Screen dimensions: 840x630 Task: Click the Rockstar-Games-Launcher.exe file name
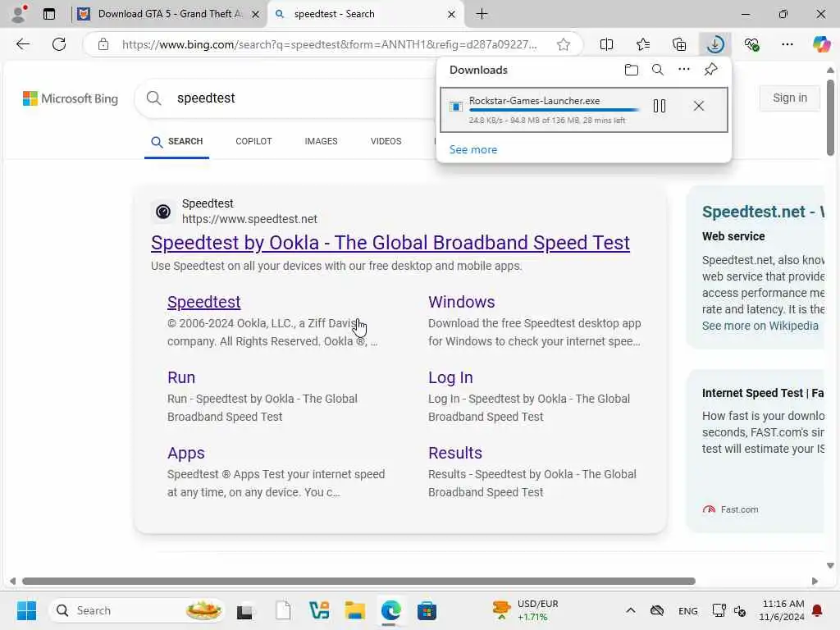pyautogui.click(x=534, y=101)
